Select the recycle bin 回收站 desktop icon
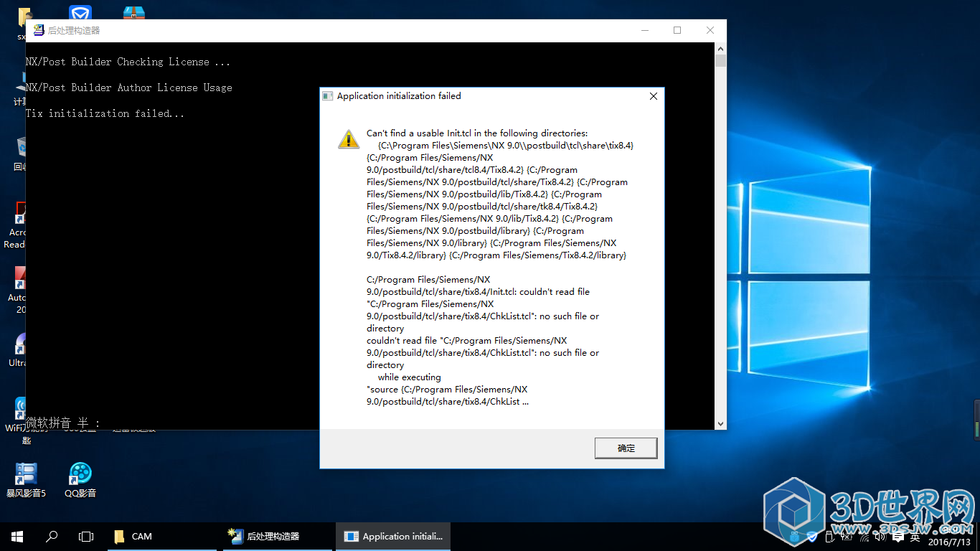This screenshot has height=551, width=980. (x=22, y=154)
